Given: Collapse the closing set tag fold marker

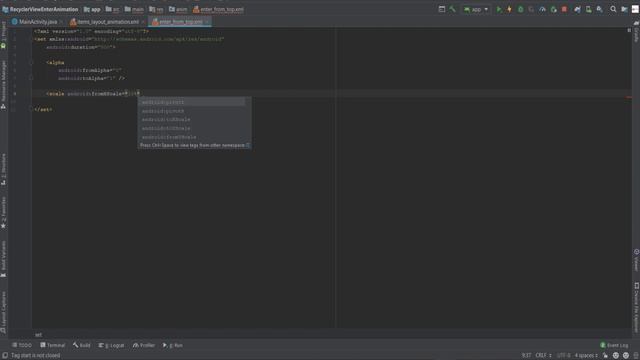Looking at the screenshot, I should (x=31, y=109).
